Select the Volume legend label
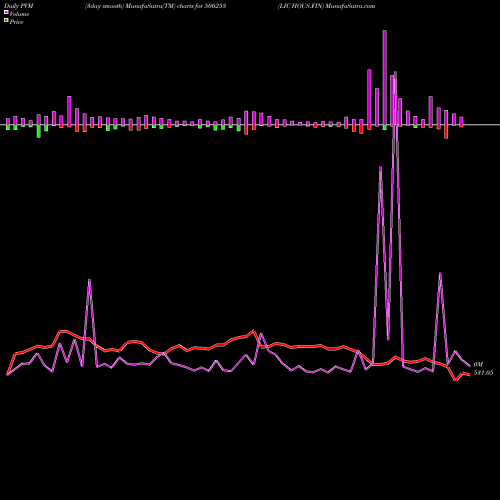Viewport: 500px width, 500px height. pos(19,14)
